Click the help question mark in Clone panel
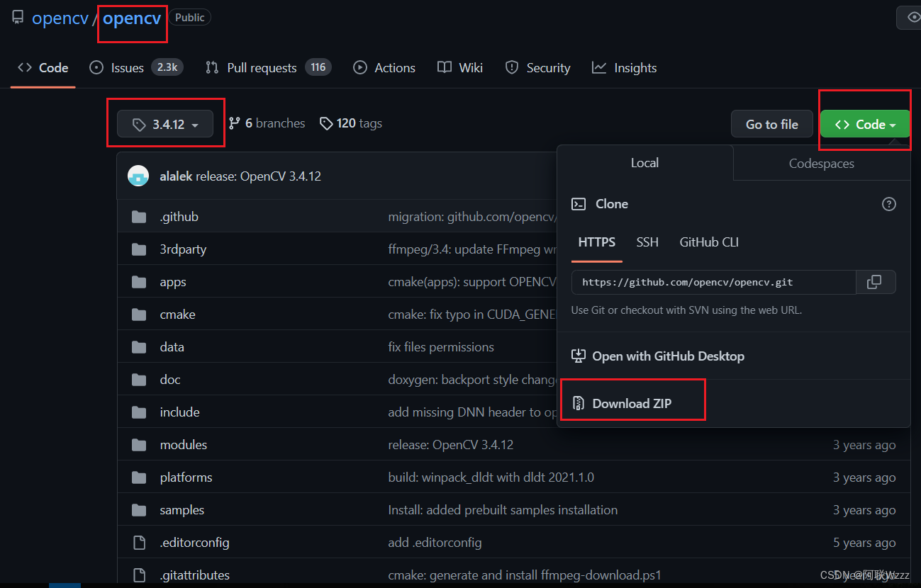921x588 pixels. (888, 204)
